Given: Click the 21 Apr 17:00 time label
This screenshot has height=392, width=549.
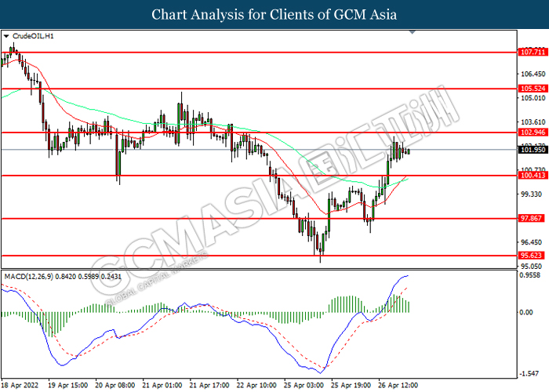Looking at the screenshot, I should pyautogui.click(x=209, y=386).
